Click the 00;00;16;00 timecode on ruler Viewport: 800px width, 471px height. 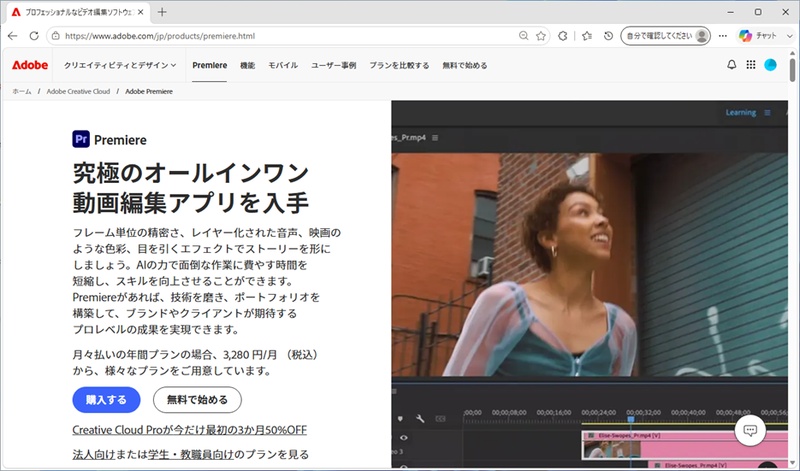(x=554, y=412)
